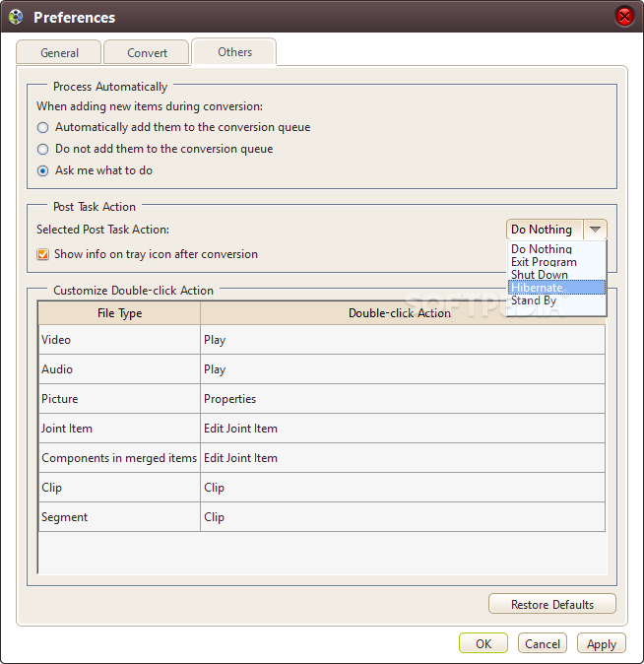Click the Cancel button
Screen dimensions: 644x664
point(542,643)
